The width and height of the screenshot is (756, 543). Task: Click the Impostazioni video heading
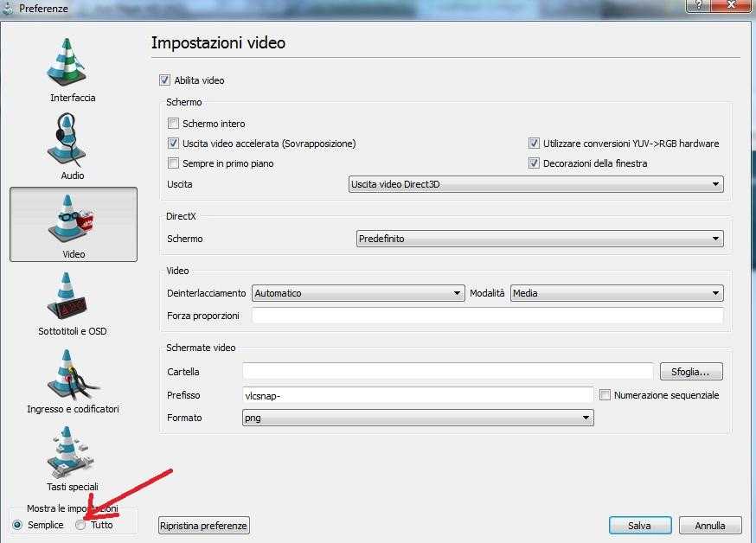coord(218,43)
